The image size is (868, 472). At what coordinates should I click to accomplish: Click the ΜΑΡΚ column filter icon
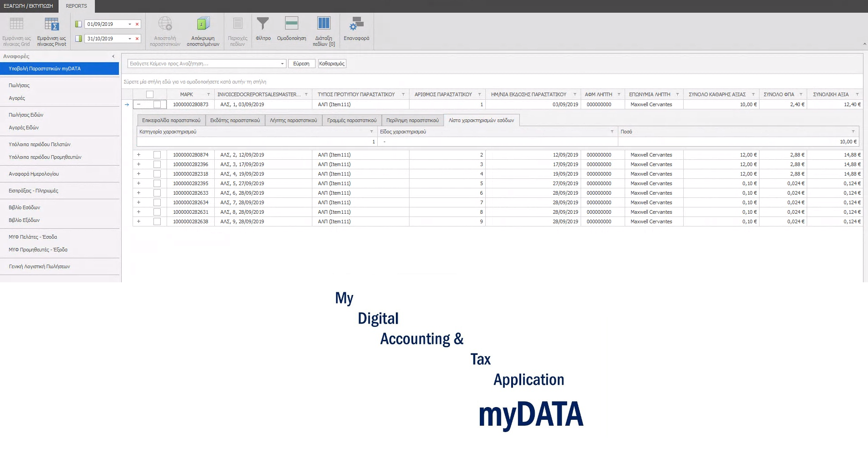pyautogui.click(x=208, y=94)
